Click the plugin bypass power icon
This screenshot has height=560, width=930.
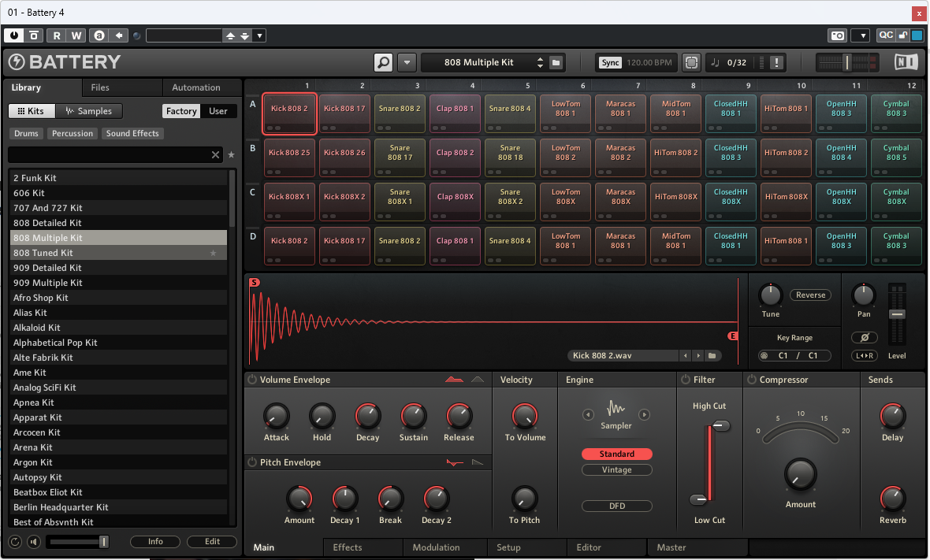click(x=14, y=35)
